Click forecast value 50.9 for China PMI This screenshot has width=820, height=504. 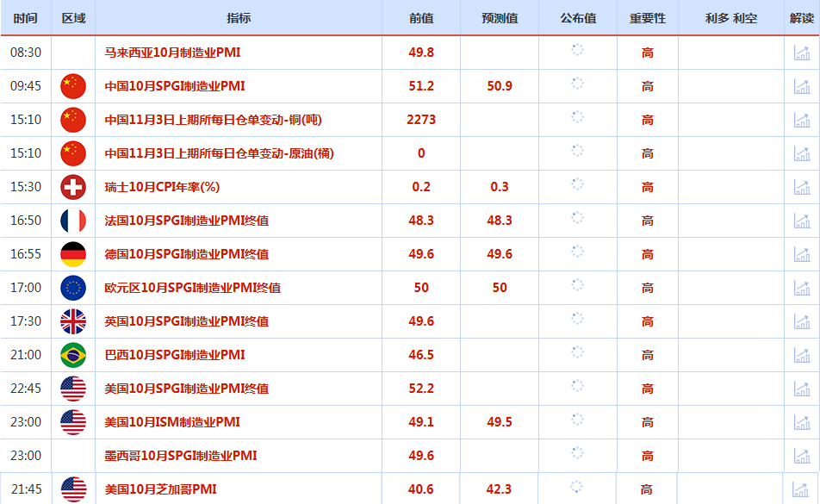click(x=500, y=86)
